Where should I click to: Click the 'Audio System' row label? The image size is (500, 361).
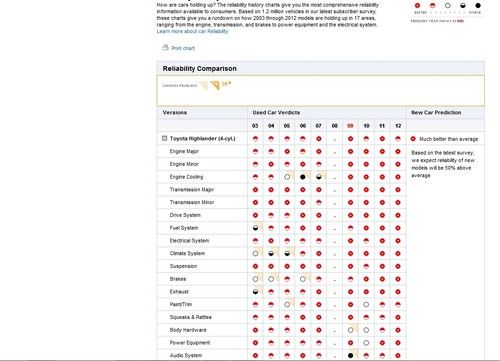pos(186,355)
